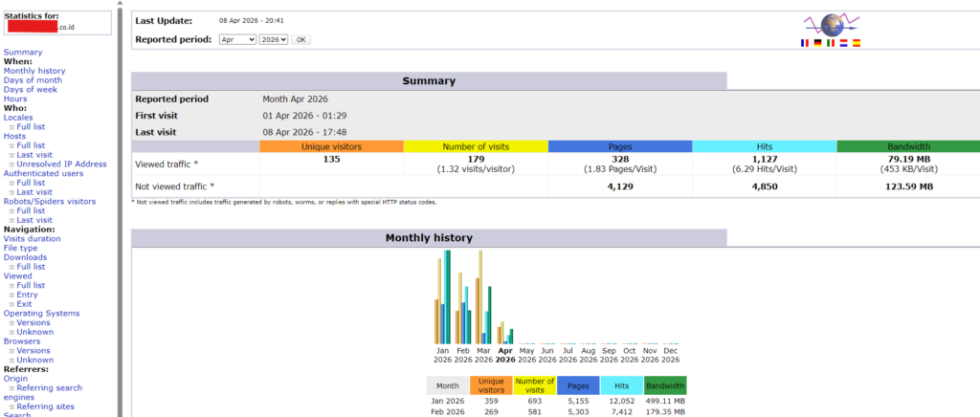Open the reported period month dropdown
The height and width of the screenshot is (417, 980).
pyautogui.click(x=237, y=39)
